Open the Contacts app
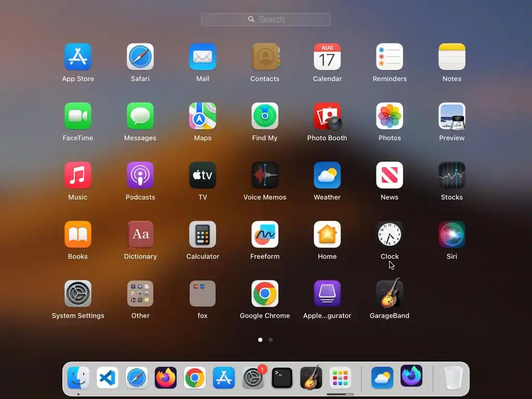This screenshot has height=399, width=532. click(x=265, y=57)
